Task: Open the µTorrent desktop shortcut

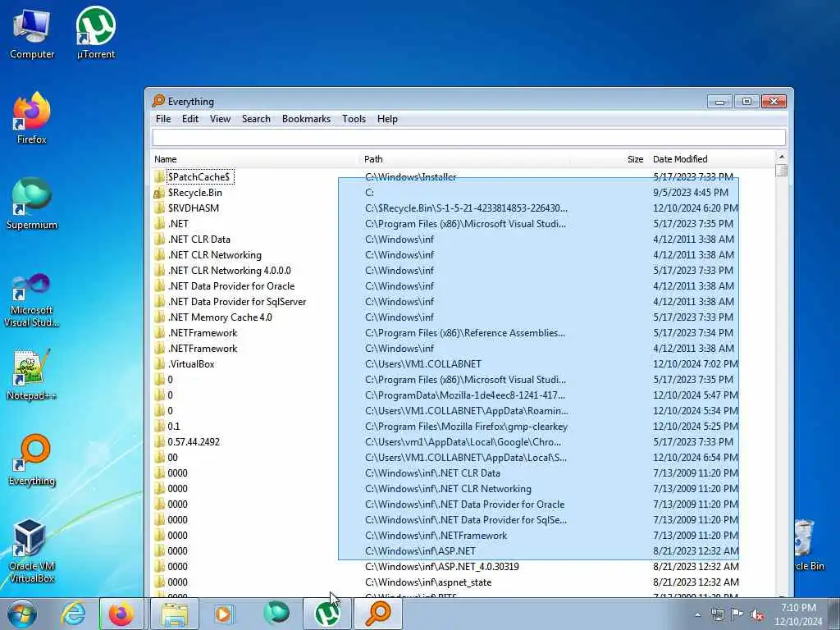Action: pyautogui.click(x=96, y=34)
